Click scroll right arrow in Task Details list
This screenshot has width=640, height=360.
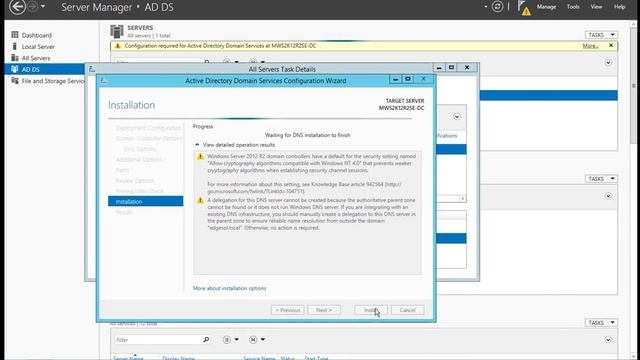click(462, 198)
